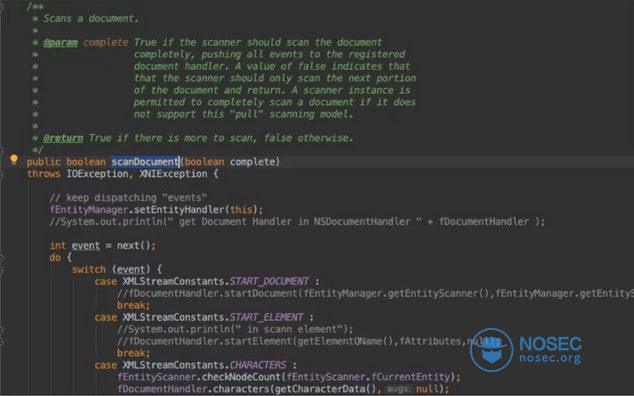The height and width of the screenshot is (396, 634).
Task: Click the complete parameter in the method signature
Action: [252, 162]
